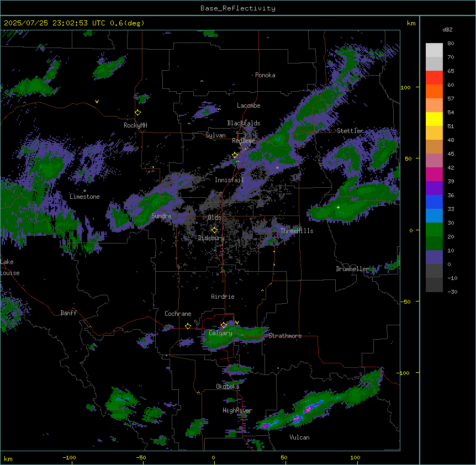Click the Calgary city label
Viewport: 476px width, 465px height.
(x=220, y=333)
